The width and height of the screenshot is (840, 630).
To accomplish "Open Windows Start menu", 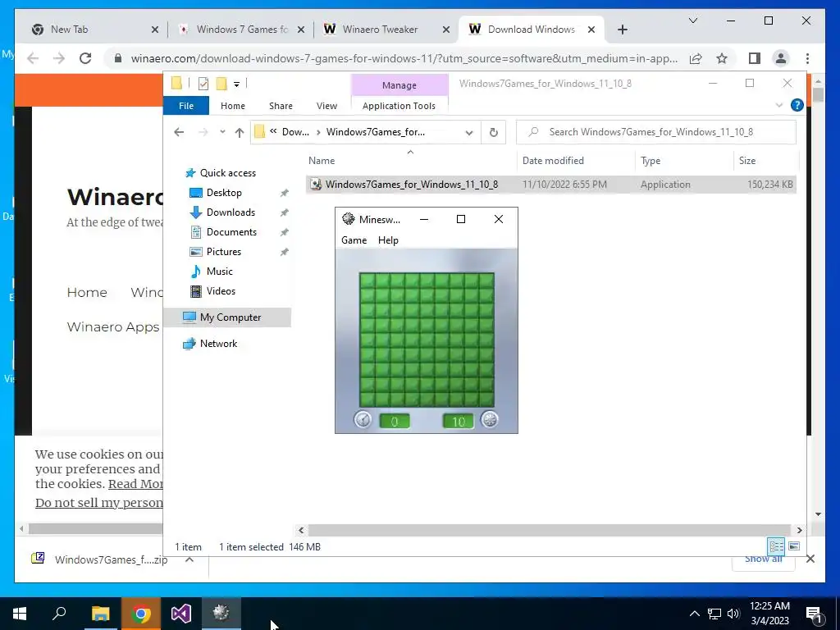I will (x=20, y=614).
